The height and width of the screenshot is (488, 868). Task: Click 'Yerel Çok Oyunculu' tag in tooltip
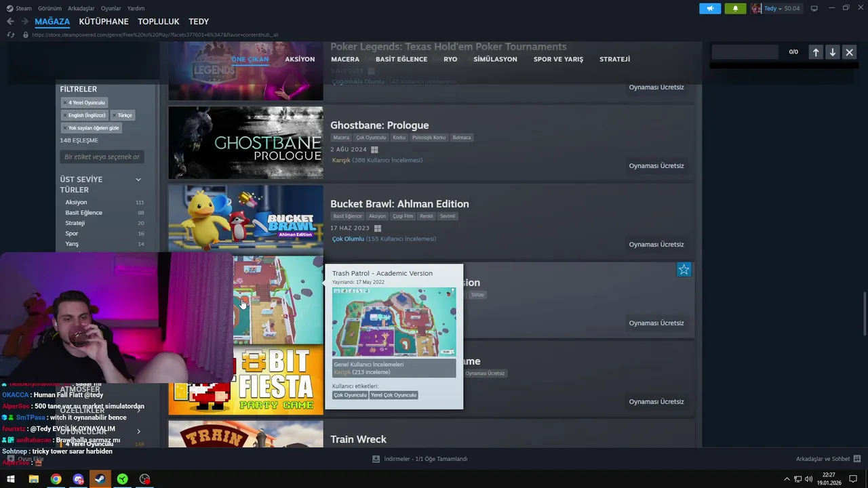click(x=393, y=395)
